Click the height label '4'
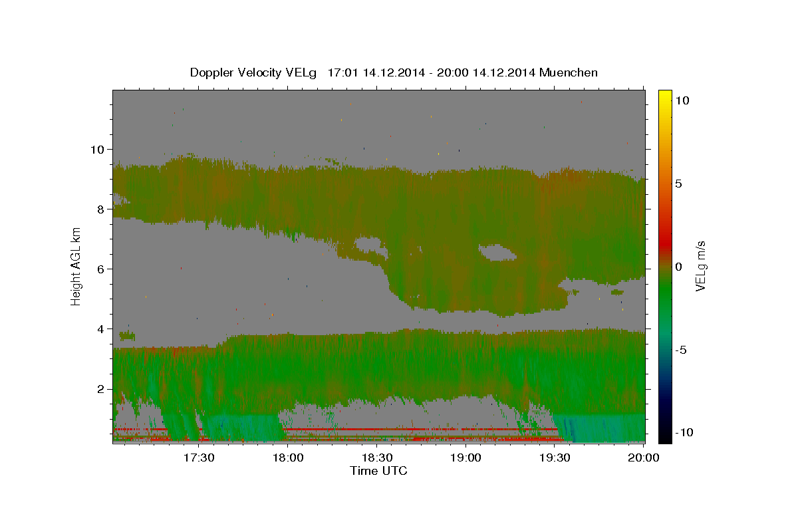Screen dimensions: 798x532 pos(100,329)
